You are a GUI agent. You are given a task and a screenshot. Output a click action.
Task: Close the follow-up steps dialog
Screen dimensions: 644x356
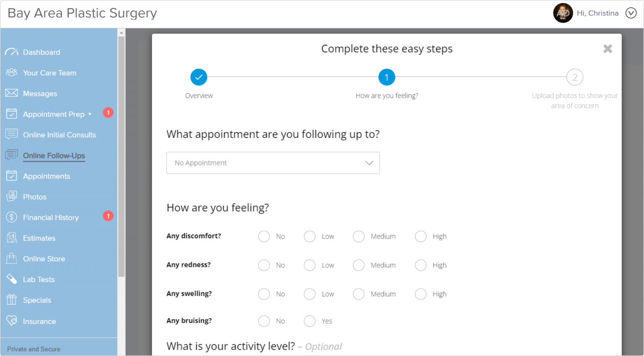coord(608,49)
